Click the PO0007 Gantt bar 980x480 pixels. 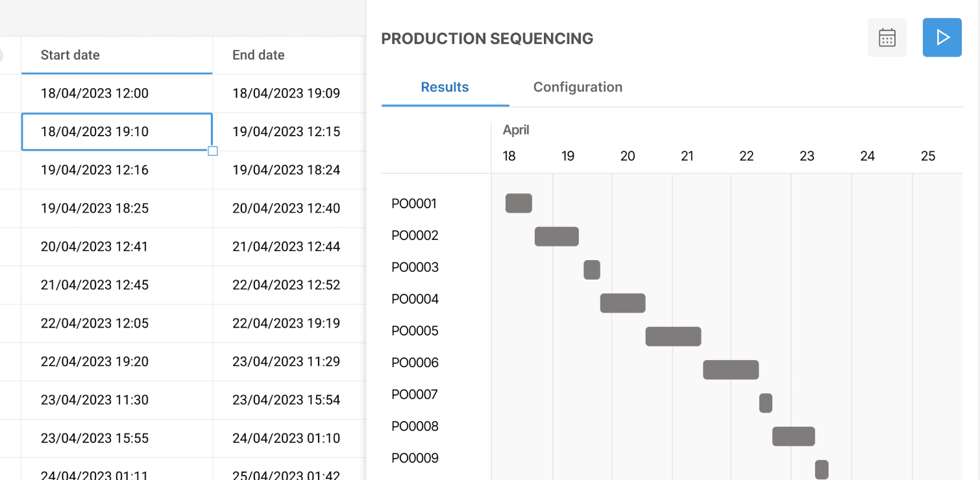766,403
